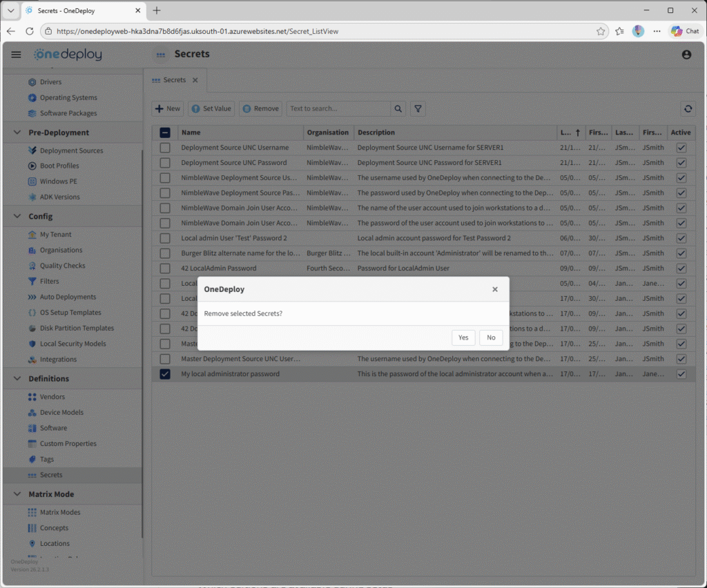Viewport: 707px width, 588px height.
Task: Open the user account profile icon
Action: pos(686,55)
